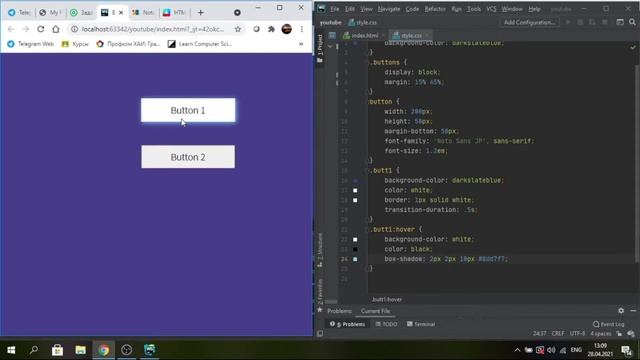Open the Refactor menu
This screenshot has width=640, height=360.
point(435,9)
